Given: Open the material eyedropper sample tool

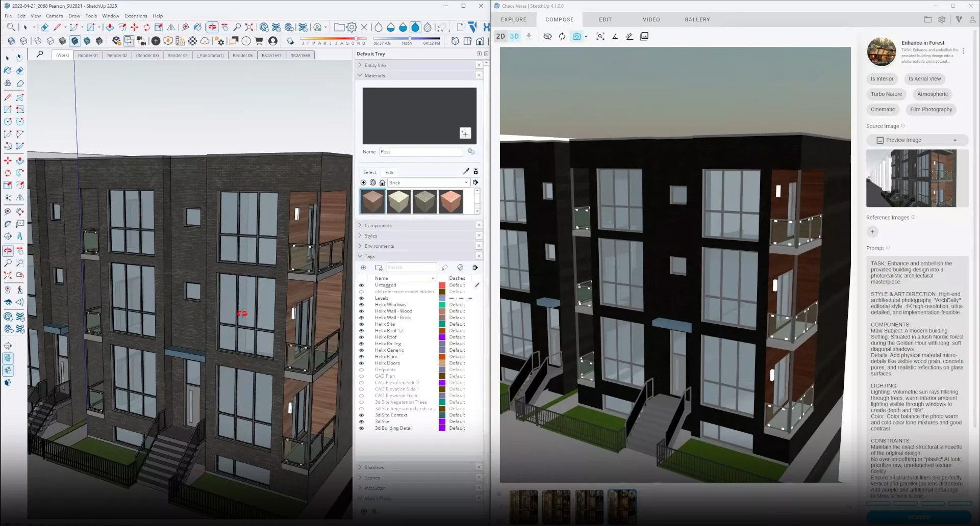Looking at the screenshot, I should point(466,172).
